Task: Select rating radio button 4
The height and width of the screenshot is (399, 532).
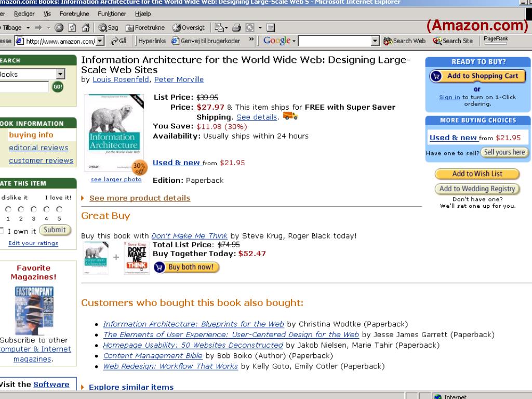Action: coord(46,209)
